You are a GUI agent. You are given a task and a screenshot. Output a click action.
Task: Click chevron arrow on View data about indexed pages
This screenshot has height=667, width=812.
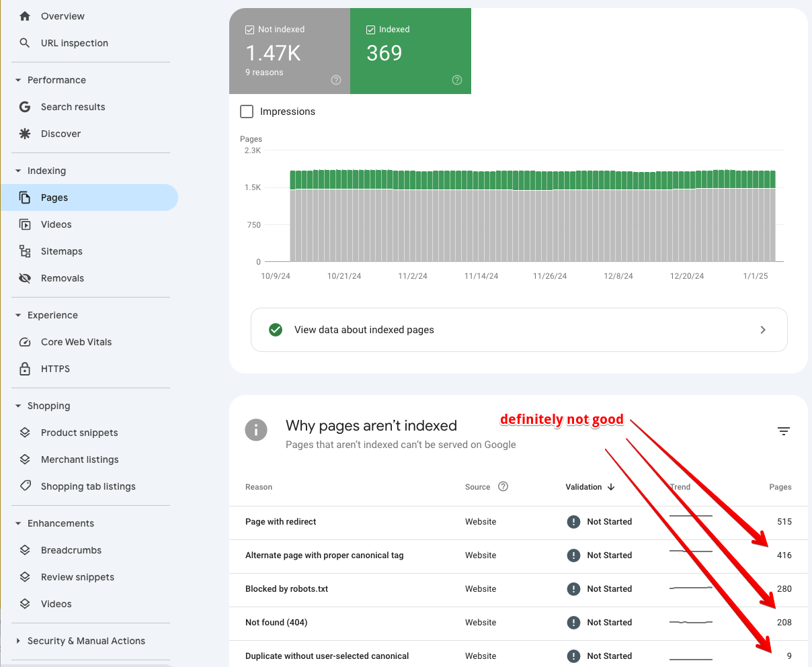[763, 330]
